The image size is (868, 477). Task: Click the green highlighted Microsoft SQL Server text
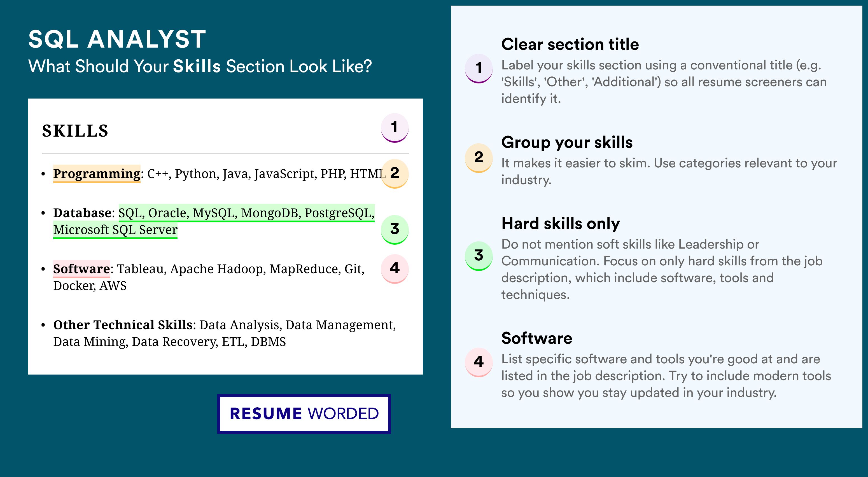pos(115,230)
